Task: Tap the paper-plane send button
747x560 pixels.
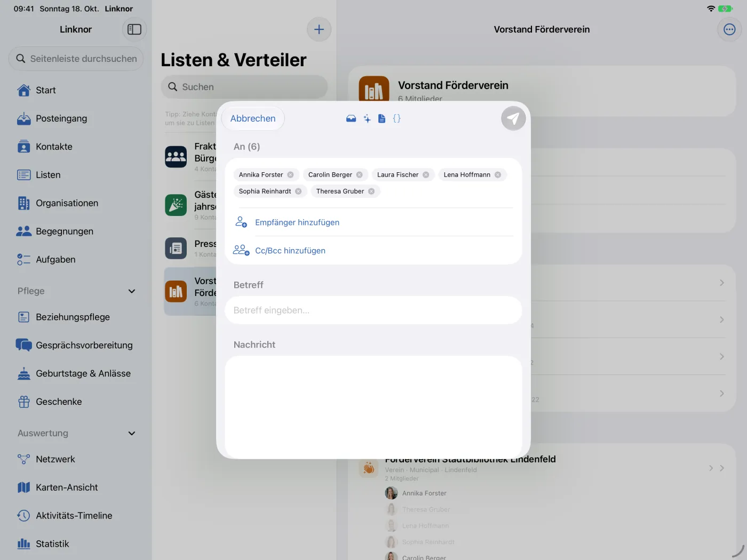Action: (x=513, y=118)
